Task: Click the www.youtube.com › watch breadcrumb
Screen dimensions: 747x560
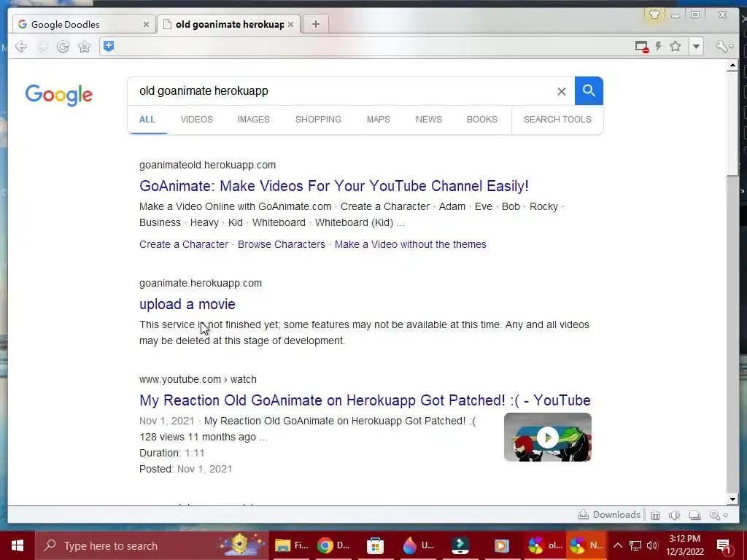Action: point(198,379)
